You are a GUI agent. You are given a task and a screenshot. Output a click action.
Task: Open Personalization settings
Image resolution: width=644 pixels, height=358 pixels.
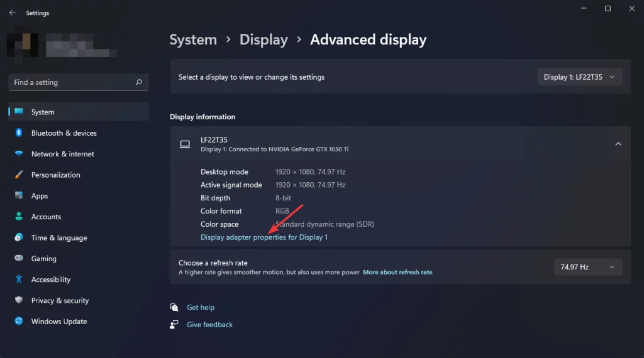point(79,175)
